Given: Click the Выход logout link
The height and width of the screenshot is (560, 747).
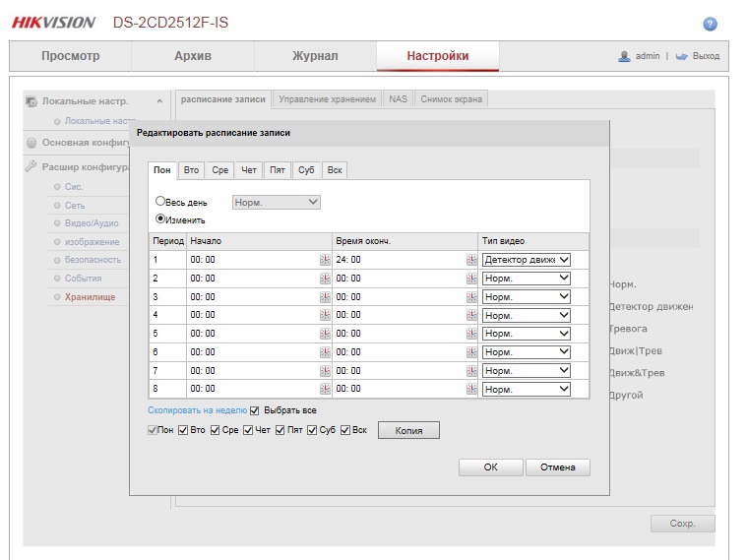Looking at the screenshot, I should pos(706,56).
